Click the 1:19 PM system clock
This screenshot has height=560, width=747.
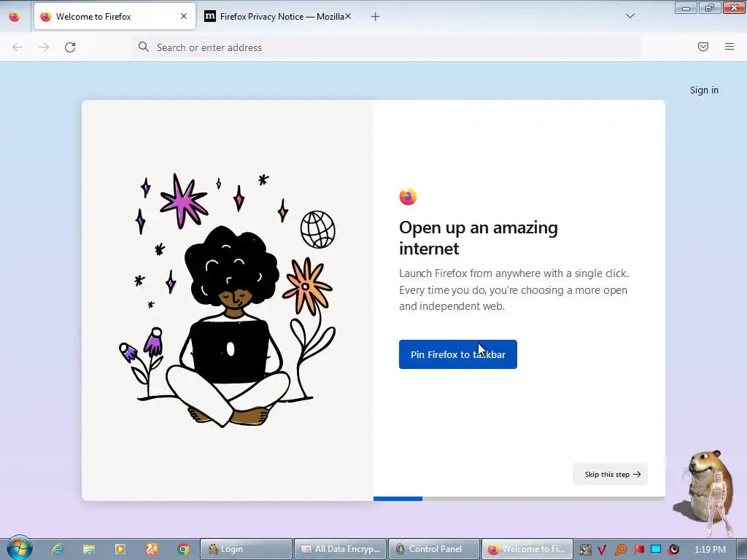[710, 549]
